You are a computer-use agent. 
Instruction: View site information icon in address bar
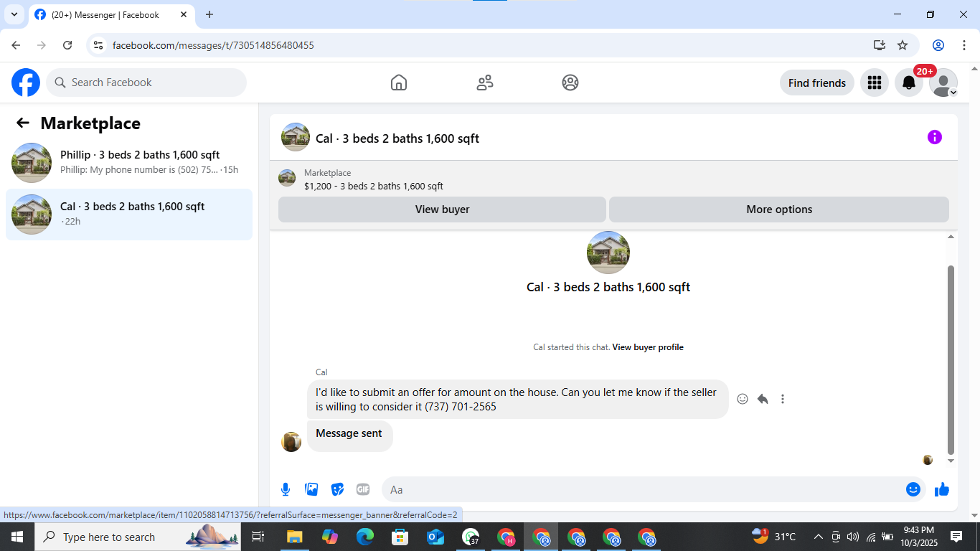[x=98, y=45]
